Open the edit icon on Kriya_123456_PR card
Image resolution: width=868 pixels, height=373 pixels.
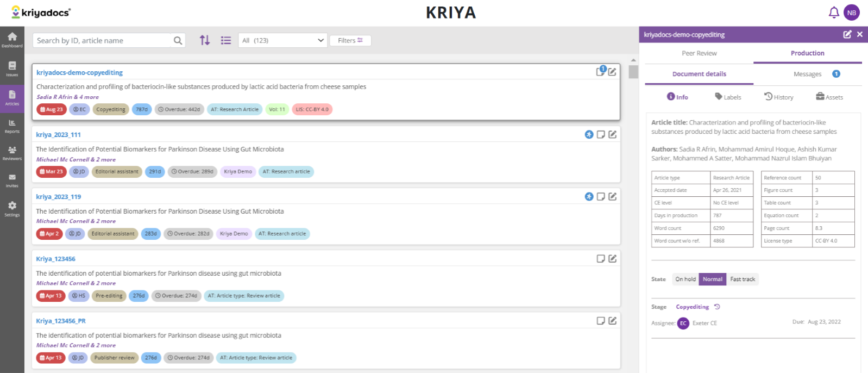[612, 321]
